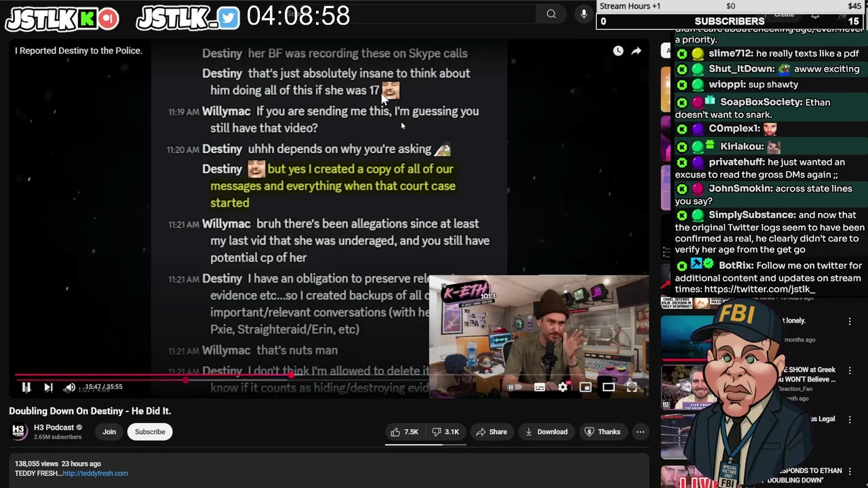
Task: Click the 'I Reported Destiny to the Police.' title overlay
Action: pos(79,51)
